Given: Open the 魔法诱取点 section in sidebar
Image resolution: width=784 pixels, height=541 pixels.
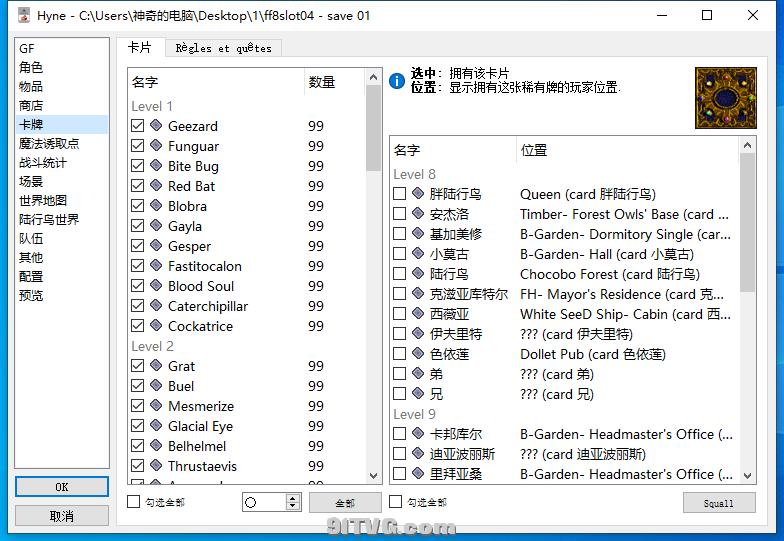Looking at the screenshot, I should (x=49, y=144).
